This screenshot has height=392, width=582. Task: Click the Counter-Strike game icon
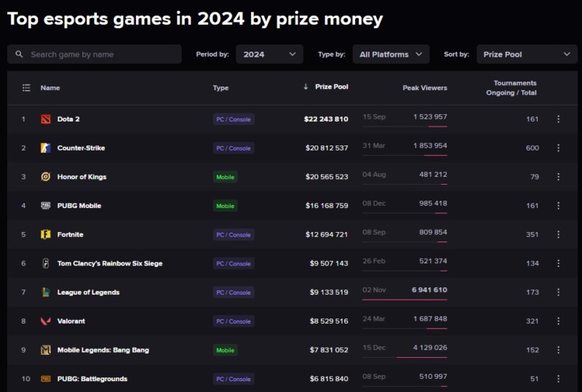click(46, 148)
